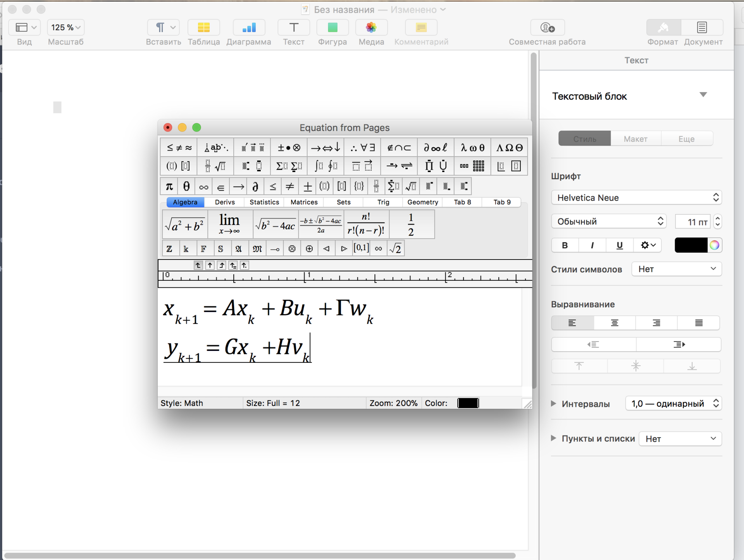Open the matrix templates palette
Viewport: 744px width, 560px height.
pos(472,166)
